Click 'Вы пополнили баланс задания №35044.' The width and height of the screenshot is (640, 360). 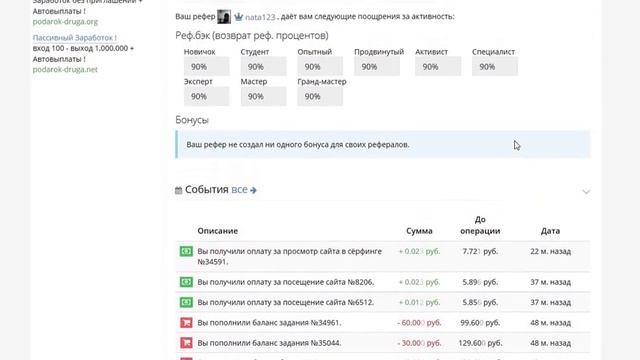tap(269, 343)
